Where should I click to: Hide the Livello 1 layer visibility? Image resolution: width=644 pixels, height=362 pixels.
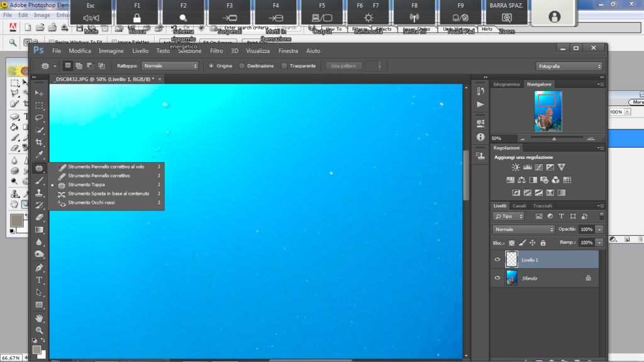coord(497,260)
